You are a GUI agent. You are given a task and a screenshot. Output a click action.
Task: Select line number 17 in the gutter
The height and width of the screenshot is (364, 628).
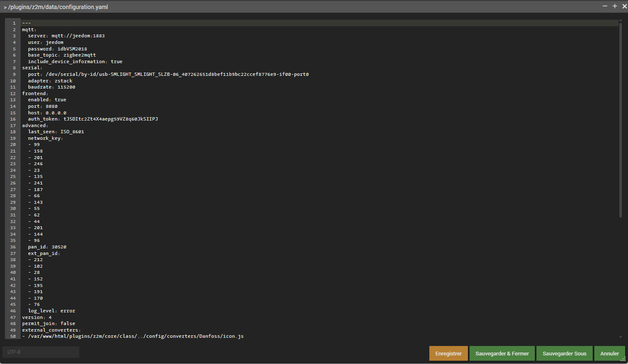(13, 126)
